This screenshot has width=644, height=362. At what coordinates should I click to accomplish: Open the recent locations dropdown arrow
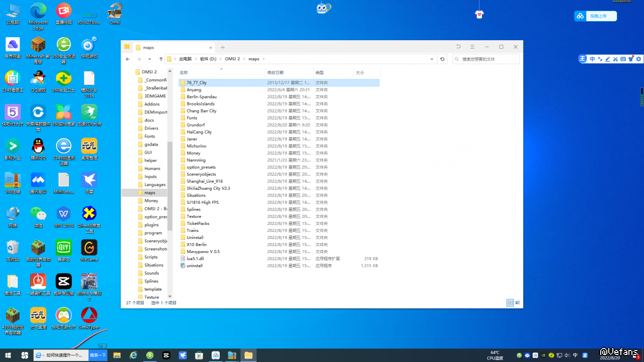click(x=150, y=59)
